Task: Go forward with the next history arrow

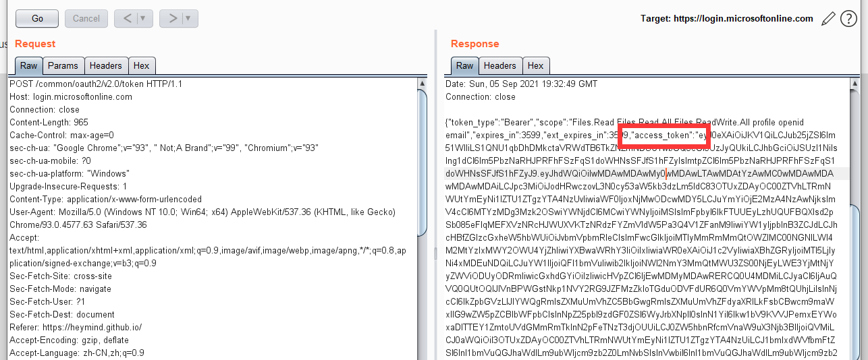Action: pyautogui.click(x=171, y=18)
